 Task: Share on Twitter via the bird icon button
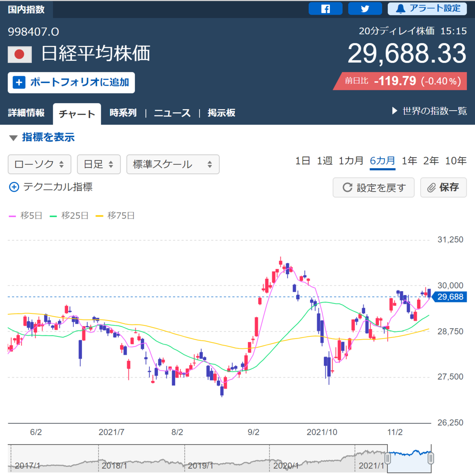[365, 9]
